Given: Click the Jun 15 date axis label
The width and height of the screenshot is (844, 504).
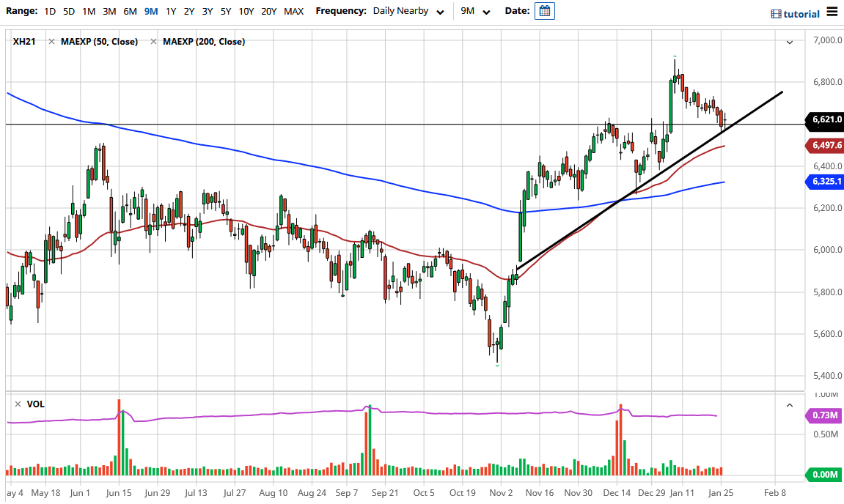Looking at the screenshot, I should point(119,493).
